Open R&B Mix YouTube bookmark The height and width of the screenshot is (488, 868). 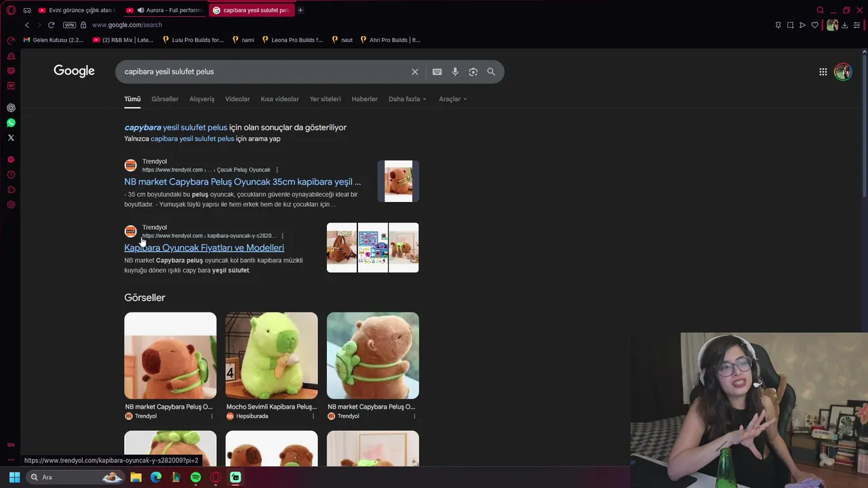coord(123,40)
